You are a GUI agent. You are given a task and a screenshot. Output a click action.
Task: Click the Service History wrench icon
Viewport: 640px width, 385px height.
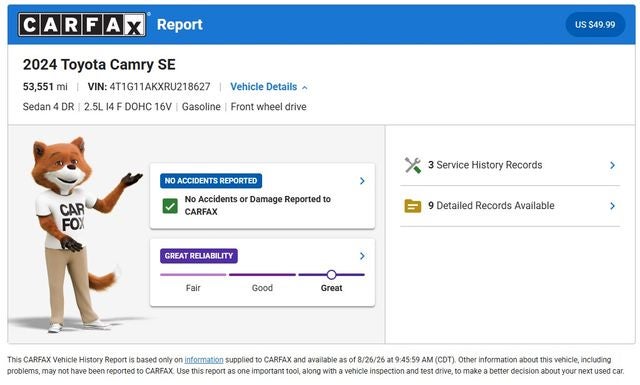[x=413, y=165]
